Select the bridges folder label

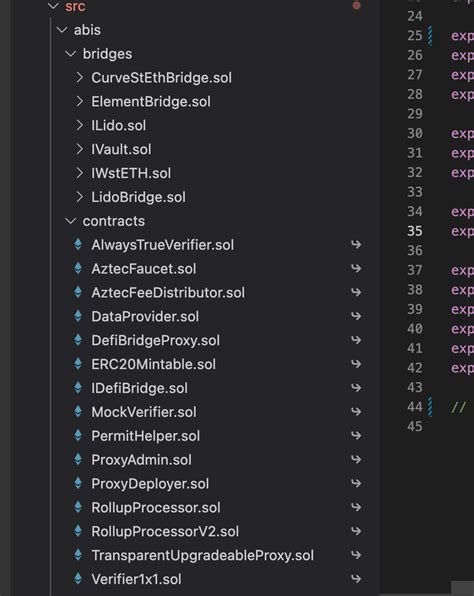click(x=108, y=54)
